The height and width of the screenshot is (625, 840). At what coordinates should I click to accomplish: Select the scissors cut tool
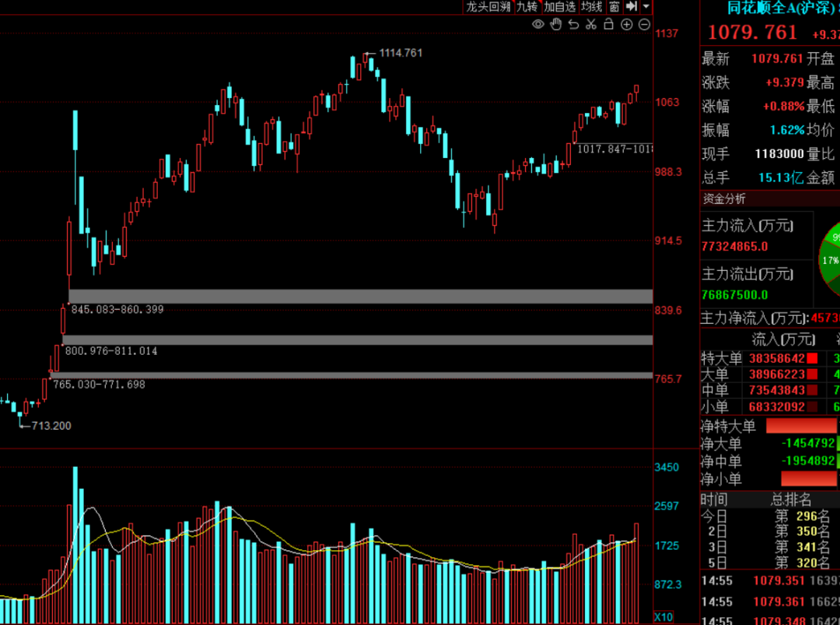(x=591, y=25)
